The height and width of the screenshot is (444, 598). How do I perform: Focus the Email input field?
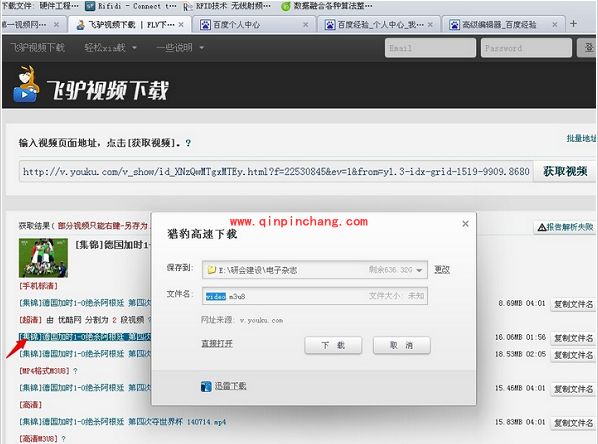pos(430,48)
